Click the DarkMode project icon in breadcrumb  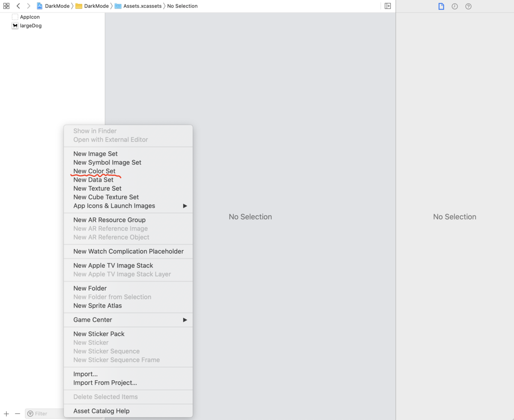pyautogui.click(x=40, y=6)
